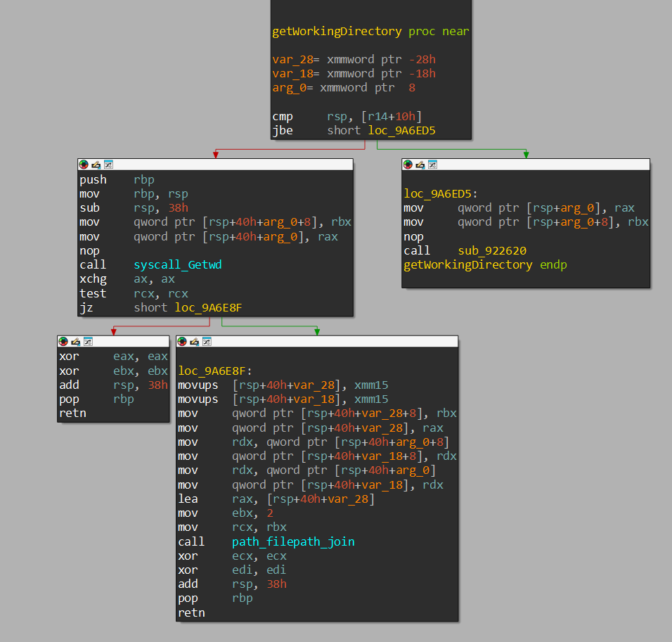This screenshot has width=672, height=642.
Task: Click group nodes icon on push rbp block
Action: coord(108,165)
